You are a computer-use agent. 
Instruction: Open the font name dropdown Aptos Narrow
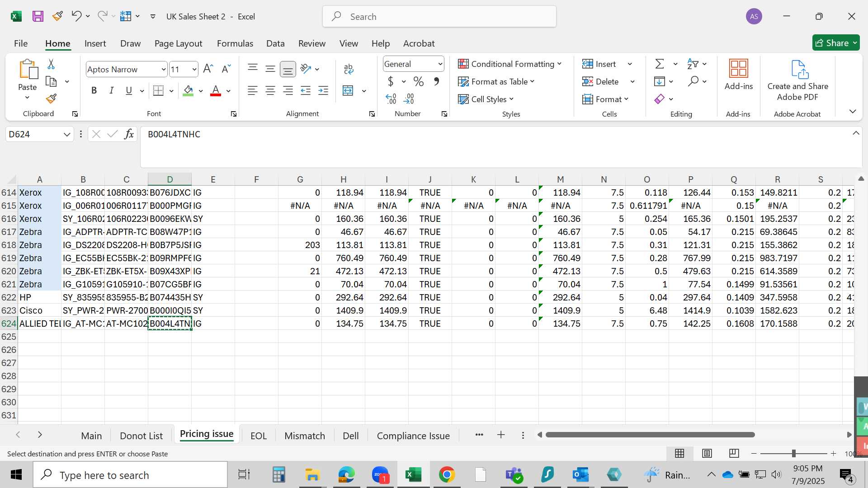pos(164,70)
